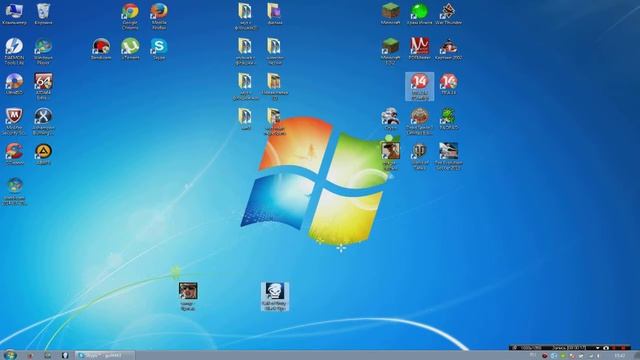Select the highlighted skull game shortcut at bottom
The width and height of the screenshot is (640, 360).
coord(275,297)
